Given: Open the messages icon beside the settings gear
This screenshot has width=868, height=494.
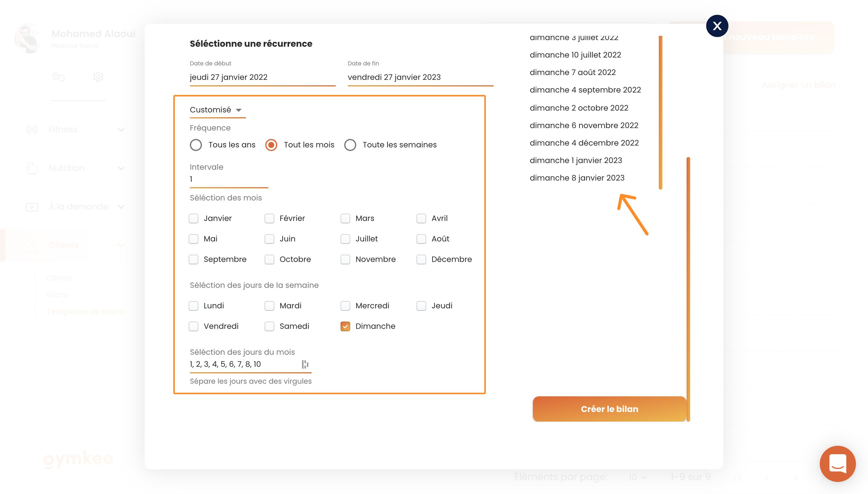Looking at the screenshot, I should 58,77.
